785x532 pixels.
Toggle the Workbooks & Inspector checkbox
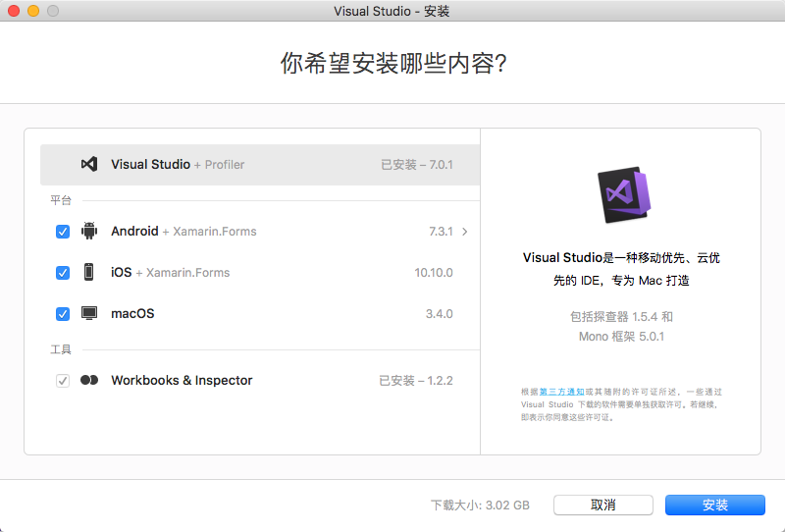tap(63, 381)
